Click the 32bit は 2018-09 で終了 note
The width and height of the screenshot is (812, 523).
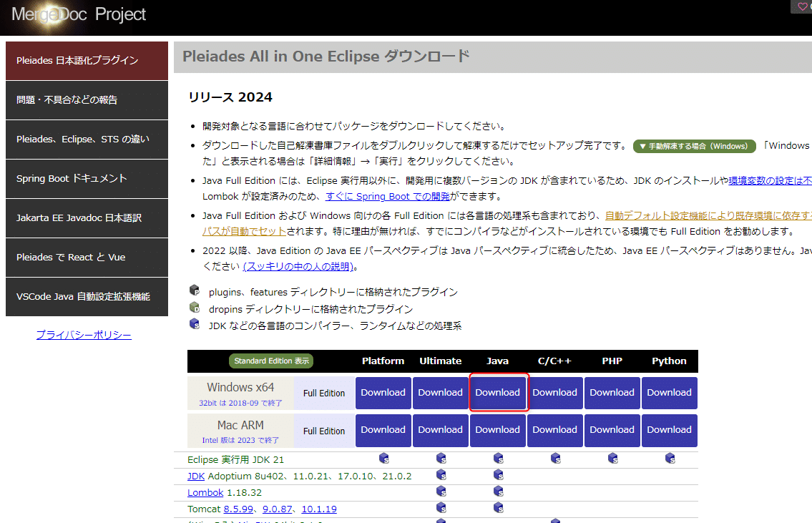(x=240, y=403)
